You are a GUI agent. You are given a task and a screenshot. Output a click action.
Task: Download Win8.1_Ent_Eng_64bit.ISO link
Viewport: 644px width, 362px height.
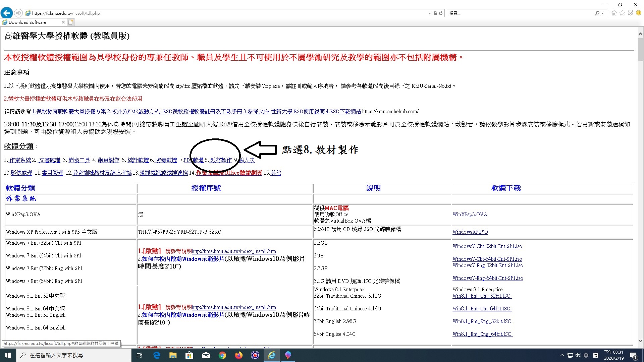(482, 334)
